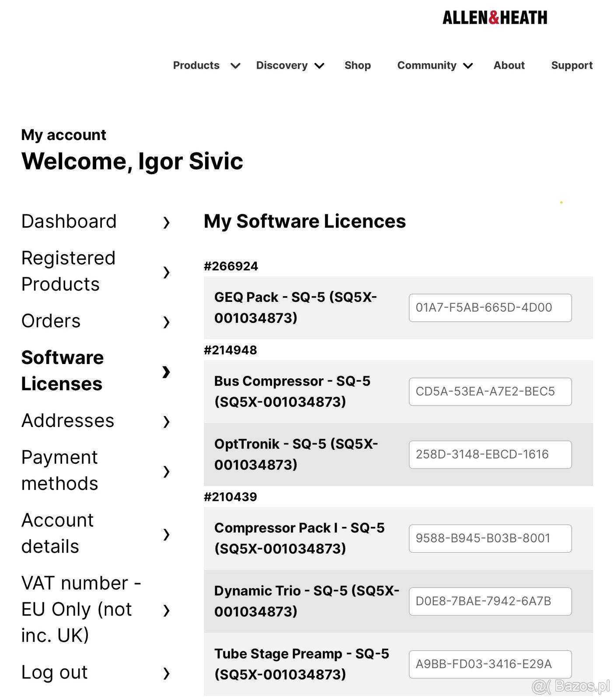The image size is (614, 700).
Task: Click the chevron next to Log out
Action: click(x=166, y=673)
